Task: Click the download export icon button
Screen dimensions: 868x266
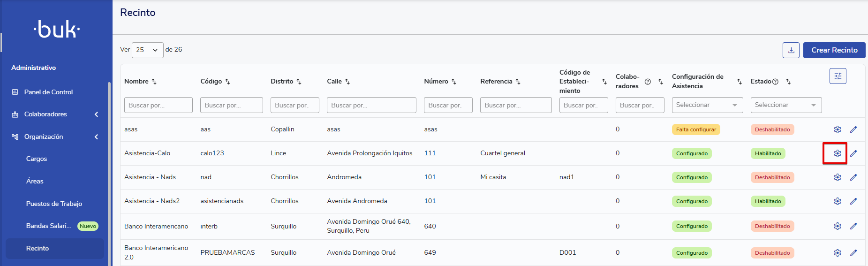Action: click(791, 50)
